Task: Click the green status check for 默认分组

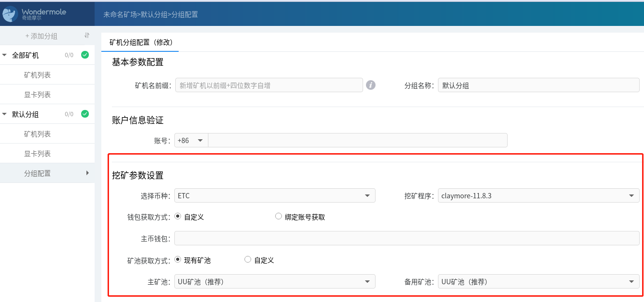Action: (x=85, y=114)
